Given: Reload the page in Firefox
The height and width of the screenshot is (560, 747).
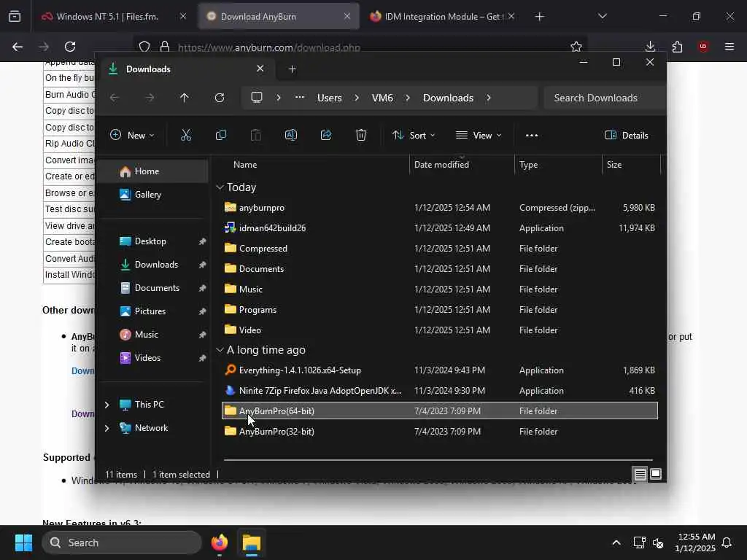Looking at the screenshot, I should (70, 47).
